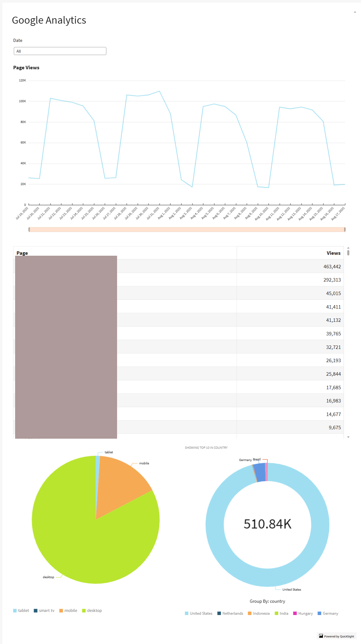The height and width of the screenshot is (644, 361).
Task: Click the table scroll down arrow
Action: pos(348,437)
